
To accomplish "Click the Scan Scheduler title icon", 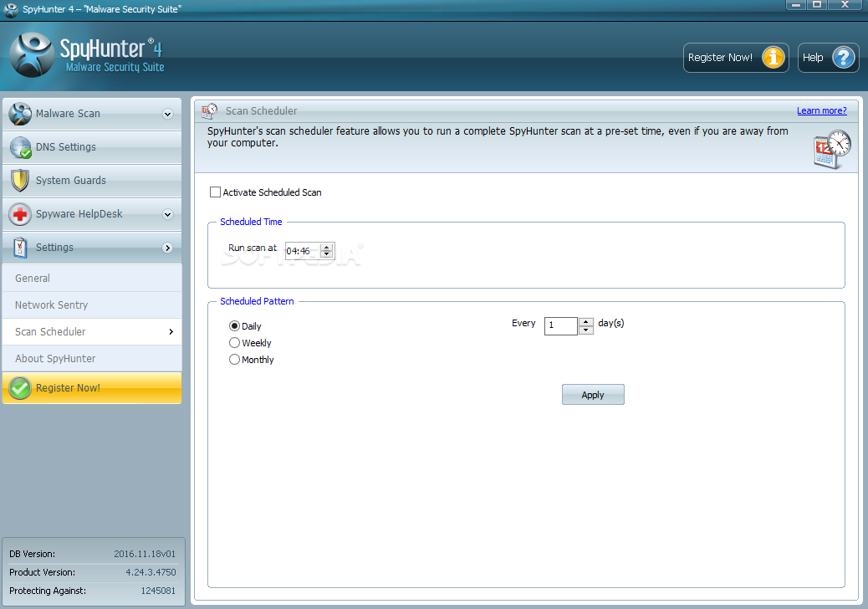I will pyautogui.click(x=210, y=111).
